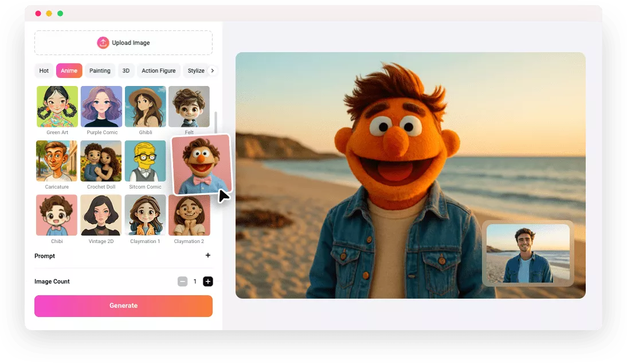627x364 pixels.
Task: Pick the Sitcom Comic style thumbnail
Action: click(x=145, y=161)
